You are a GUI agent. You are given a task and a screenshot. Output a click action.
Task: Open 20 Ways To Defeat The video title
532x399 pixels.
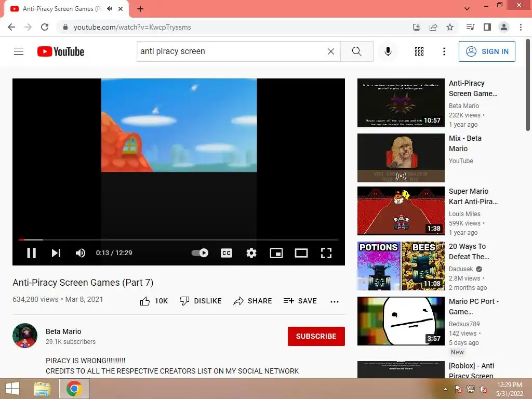[x=469, y=251]
